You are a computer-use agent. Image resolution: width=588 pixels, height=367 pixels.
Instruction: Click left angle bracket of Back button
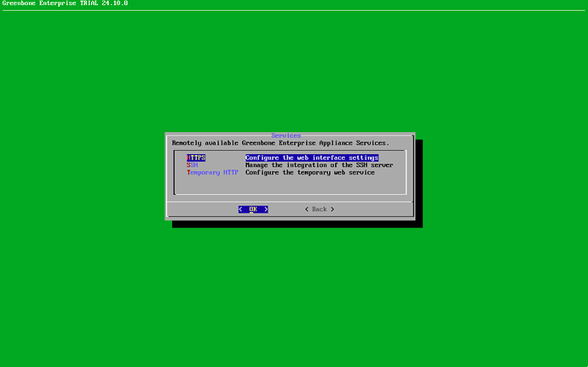(307, 209)
